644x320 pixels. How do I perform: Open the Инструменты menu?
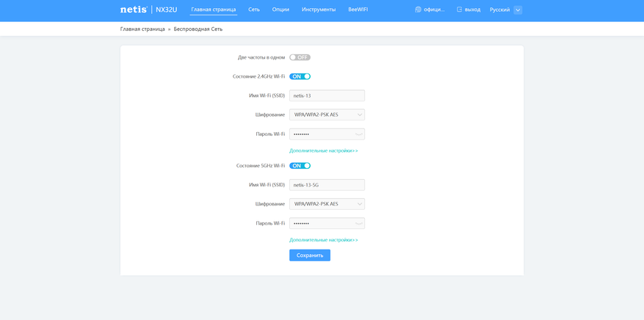(x=318, y=10)
